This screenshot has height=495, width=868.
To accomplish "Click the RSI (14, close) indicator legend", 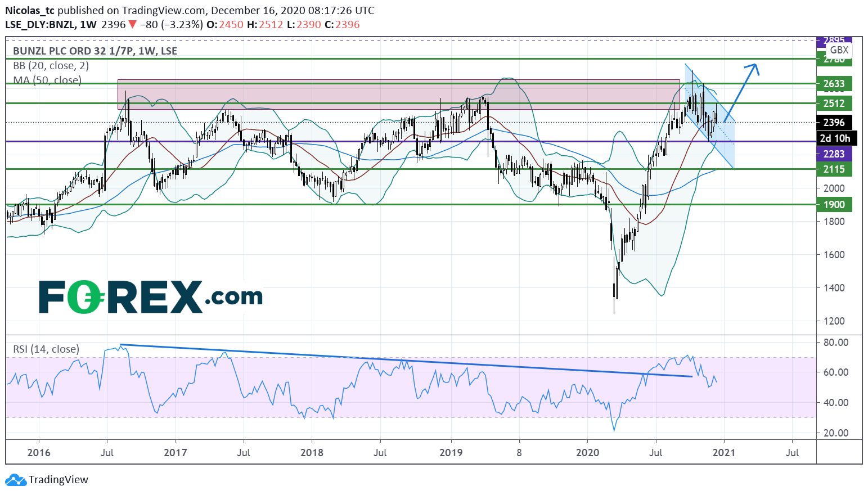I will pos(46,349).
